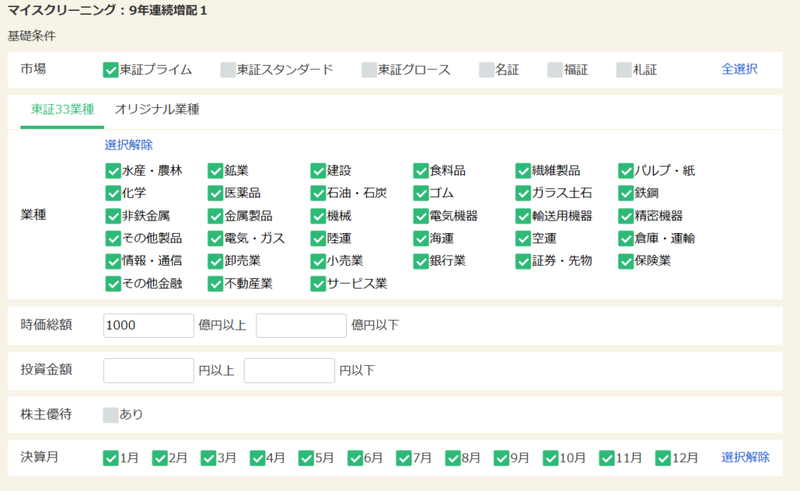Image resolution: width=800 pixels, height=491 pixels.
Task: Enable the 株主優待 あり checkbox
Action: pos(111,415)
